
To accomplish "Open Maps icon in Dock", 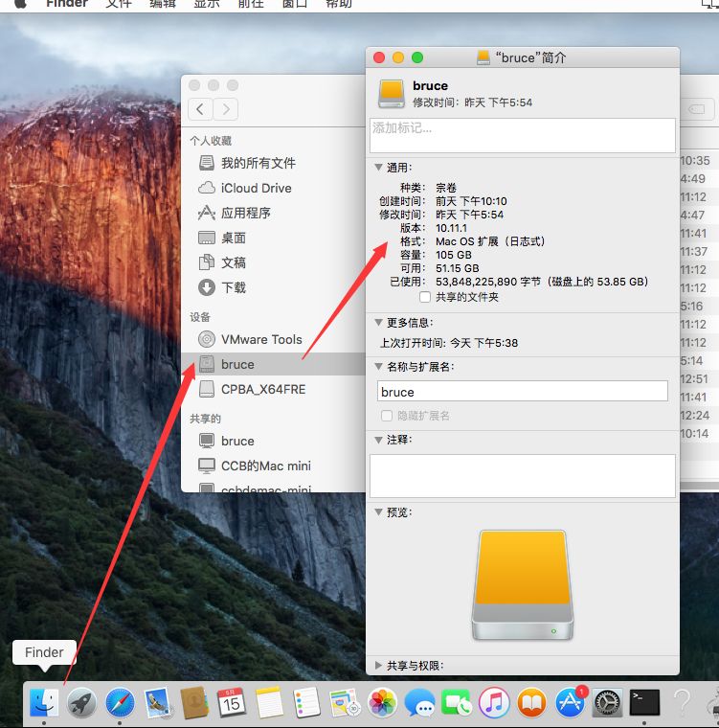I will tap(345, 702).
